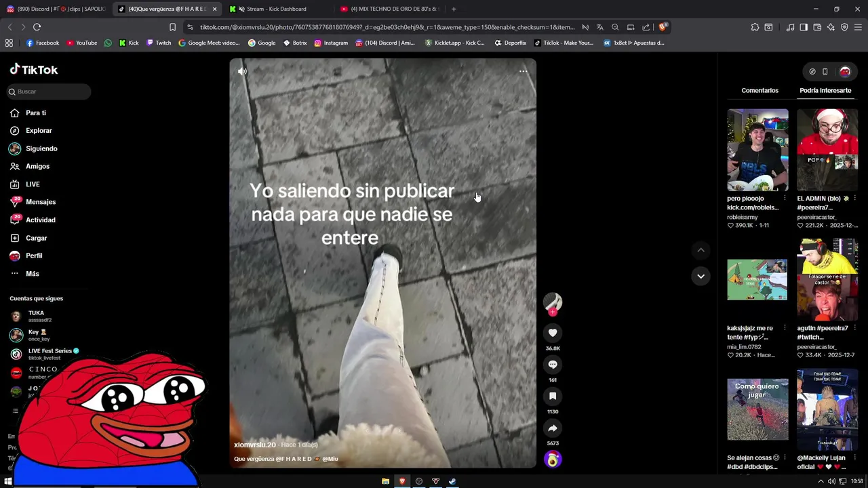The height and width of the screenshot is (488, 868).
Task: Open options for the 'pero piooojo' video
Action: (x=785, y=199)
